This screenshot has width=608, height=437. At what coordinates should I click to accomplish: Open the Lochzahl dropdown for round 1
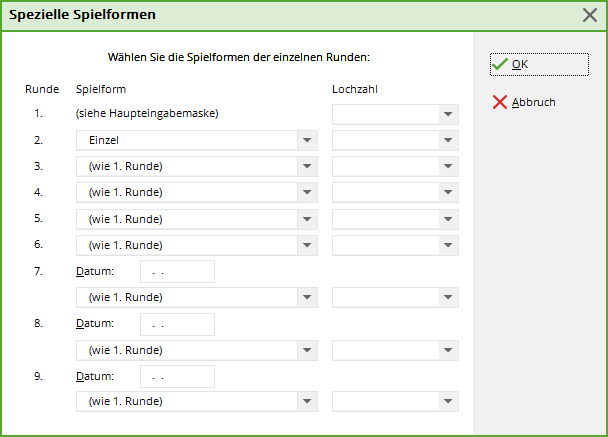click(x=448, y=114)
